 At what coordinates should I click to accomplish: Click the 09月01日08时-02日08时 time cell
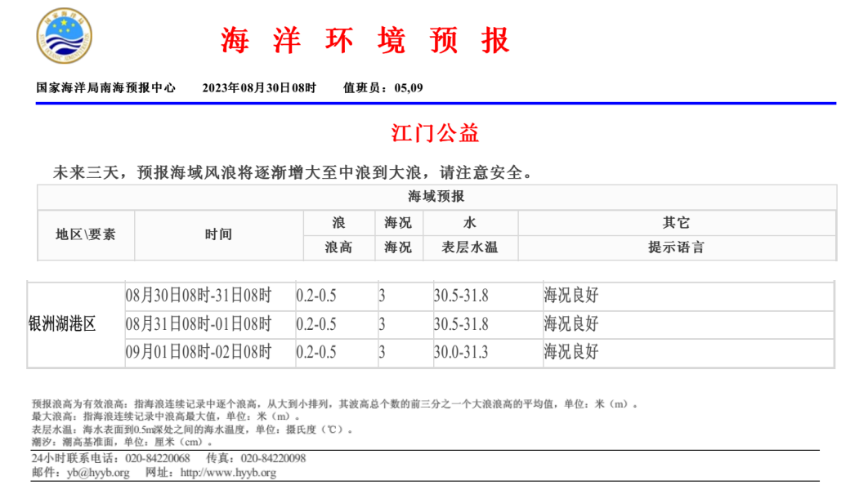[198, 352]
